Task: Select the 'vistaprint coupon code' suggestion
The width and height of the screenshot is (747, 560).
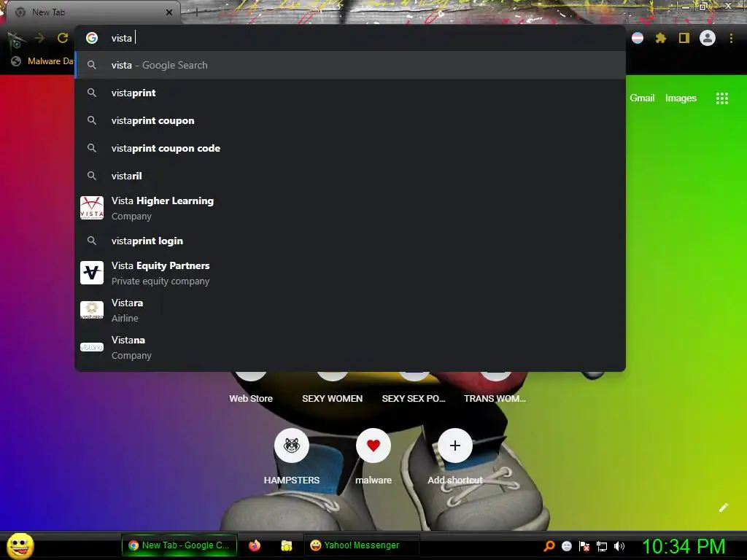Action: (x=350, y=148)
